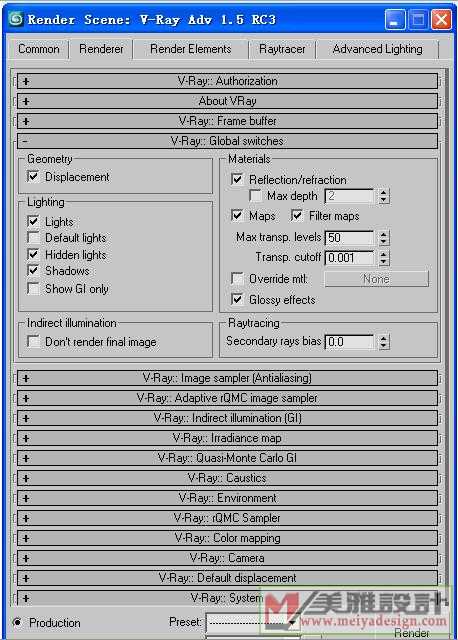Switch to the Common tab
This screenshot has height=640, width=458.
click(x=39, y=49)
